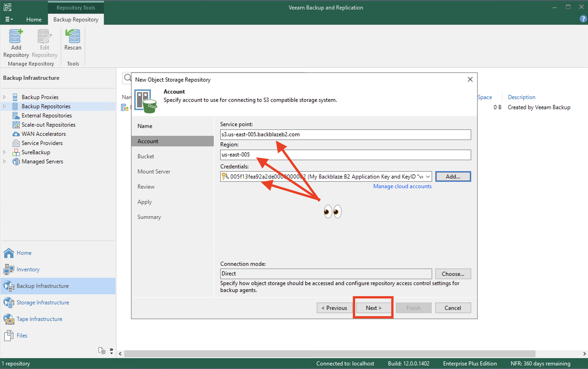588x369 pixels.
Task: Click the Next button
Action: coord(374,308)
